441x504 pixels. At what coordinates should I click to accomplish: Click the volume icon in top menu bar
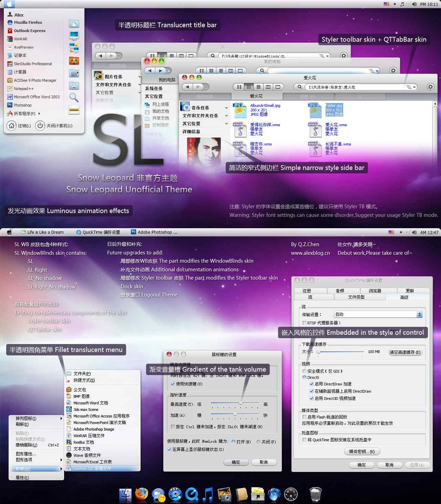point(414,4)
